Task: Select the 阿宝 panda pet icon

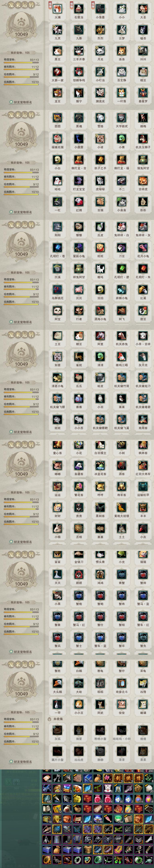Action: 57,311
